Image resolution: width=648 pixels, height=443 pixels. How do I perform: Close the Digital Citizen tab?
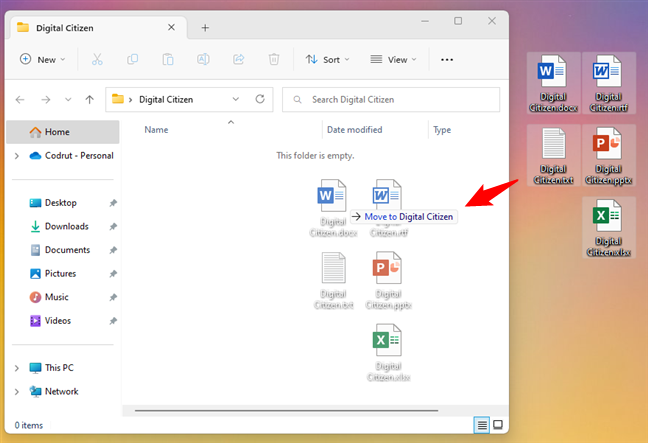(x=172, y=27)
